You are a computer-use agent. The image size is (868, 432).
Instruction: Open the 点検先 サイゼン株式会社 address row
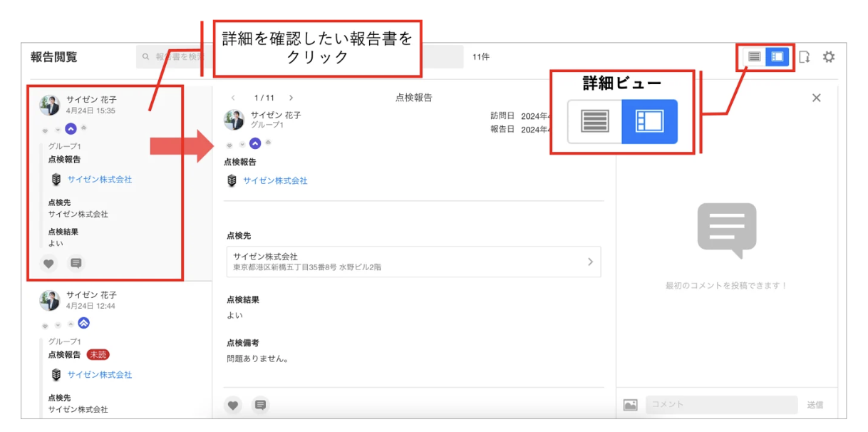tap(413, 262)
